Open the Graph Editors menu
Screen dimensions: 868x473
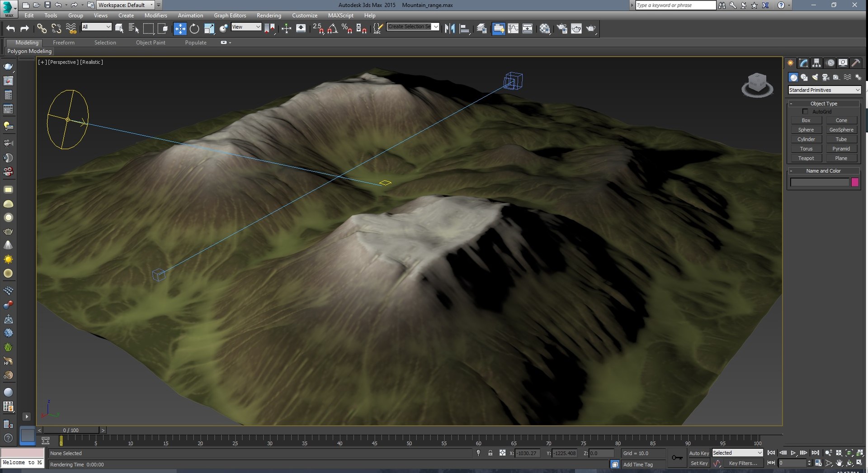pos(230,15)
